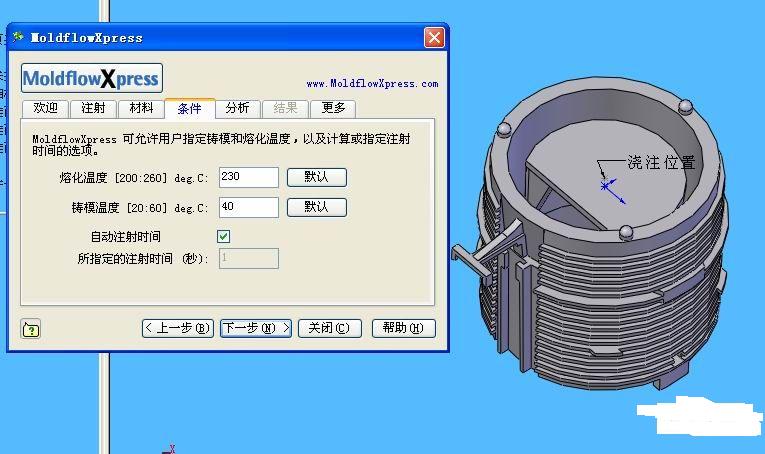Click the 条件 tab
765x454 pixels.
(x=190, y=108)
